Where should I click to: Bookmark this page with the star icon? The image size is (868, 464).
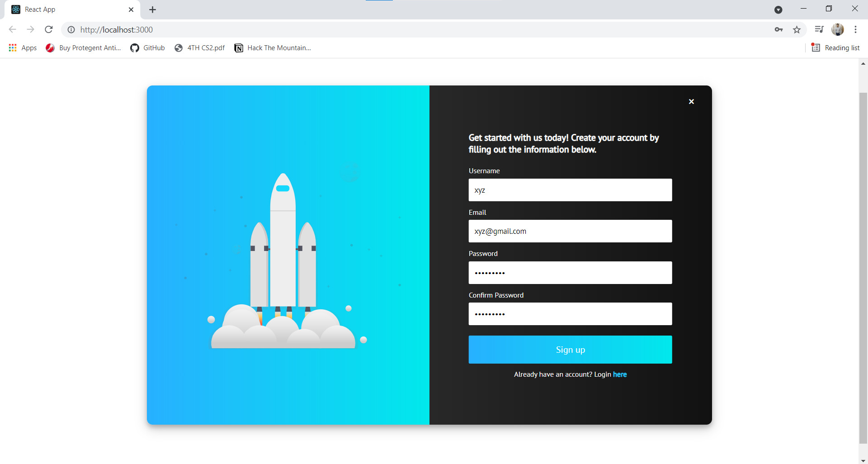point(797,29)
